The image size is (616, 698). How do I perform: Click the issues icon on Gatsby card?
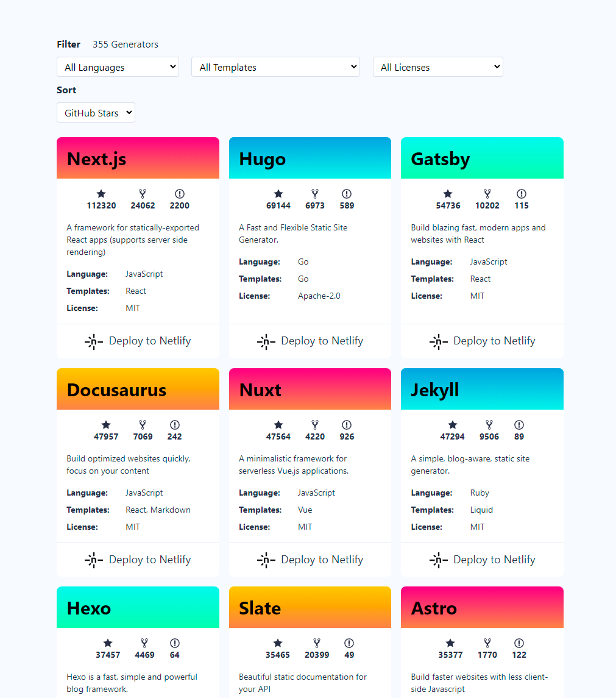[522, 194]
